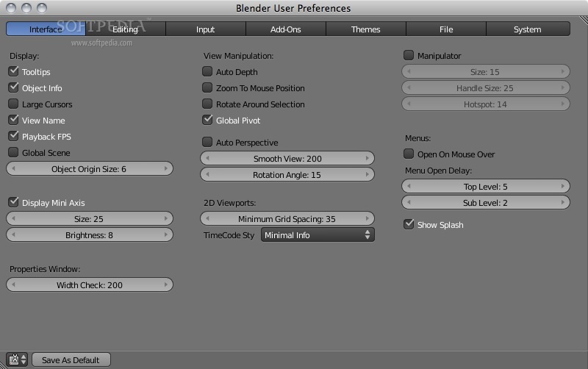The width and height of the screenshot is (588, 369).
Task: Toggle the Tooltips checkbox
Action: (13, 71)
